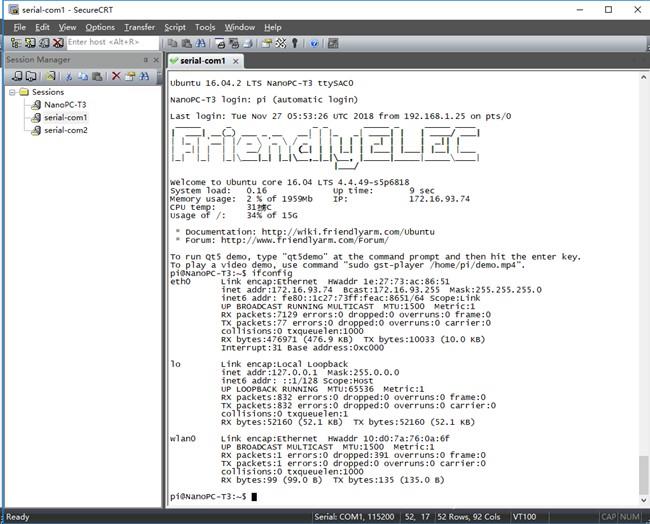The width and height of the screenshot is (650, 524).
Task: Click terminal scrollbar down arrow
Action: (643, 500)
